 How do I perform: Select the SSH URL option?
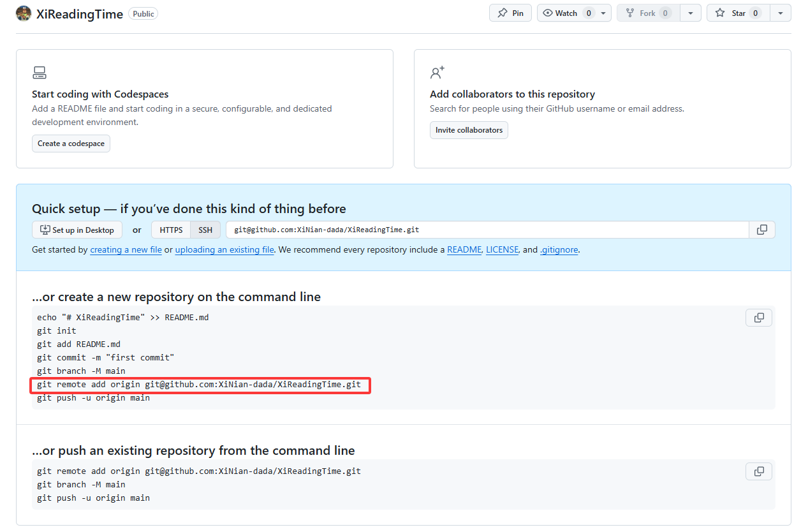click(205, 230)
